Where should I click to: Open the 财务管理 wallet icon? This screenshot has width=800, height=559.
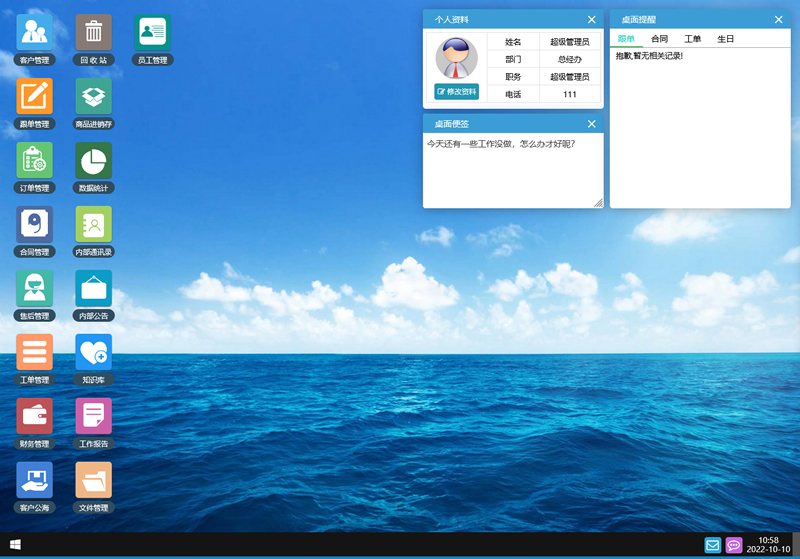[x=34, y=416]
